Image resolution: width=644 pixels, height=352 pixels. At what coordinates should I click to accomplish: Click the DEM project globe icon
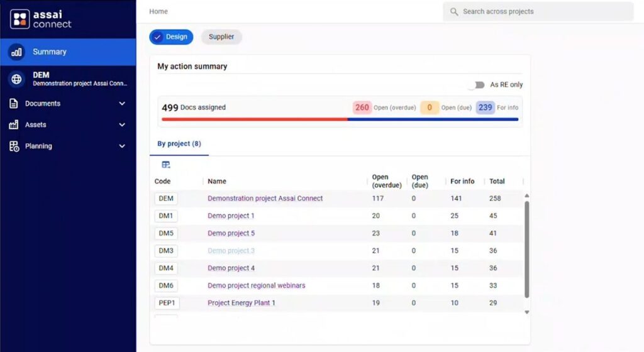click(x=16, y=79)
